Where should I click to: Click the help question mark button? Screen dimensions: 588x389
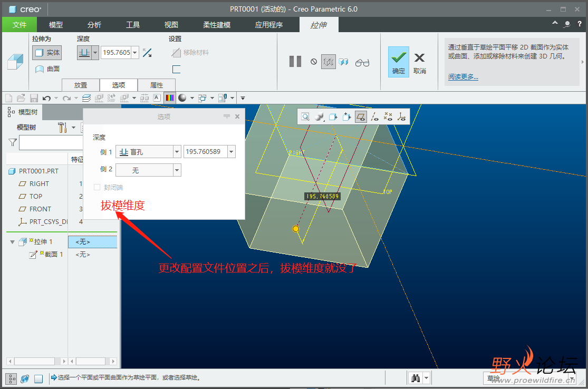click(x=580, y=24)
